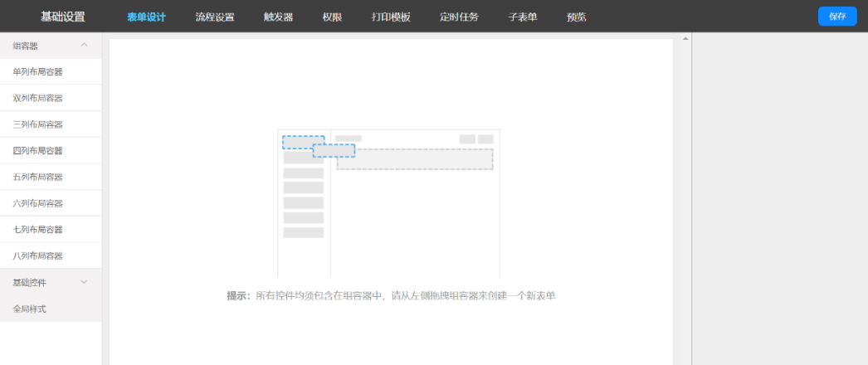
Task: Go to the 触发器 tab
Action: tap(278, 17)
